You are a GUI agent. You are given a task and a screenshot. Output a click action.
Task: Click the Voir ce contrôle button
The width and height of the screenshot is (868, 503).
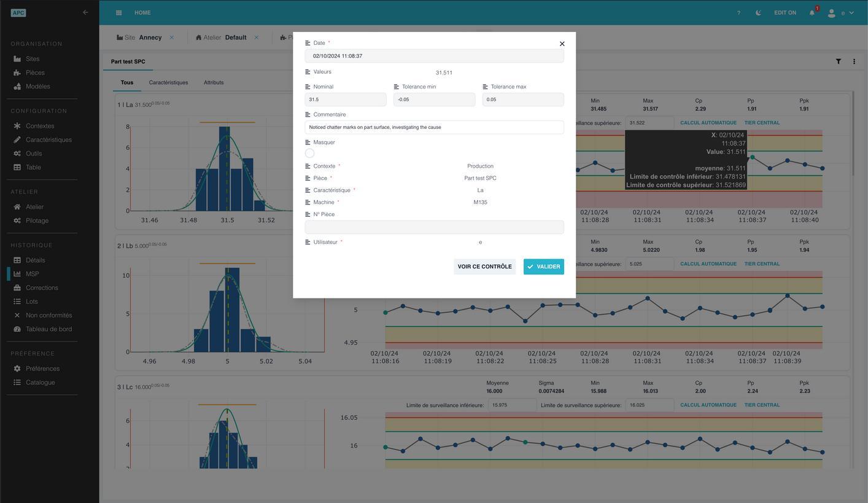coord(484,267)
